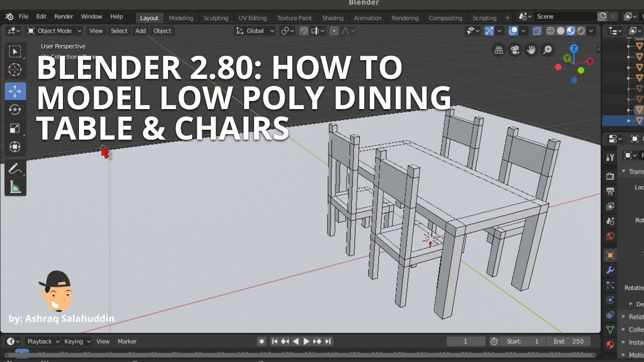644x362 pixels.
Task: Open Particles properties tab
Action: [610, 285]
